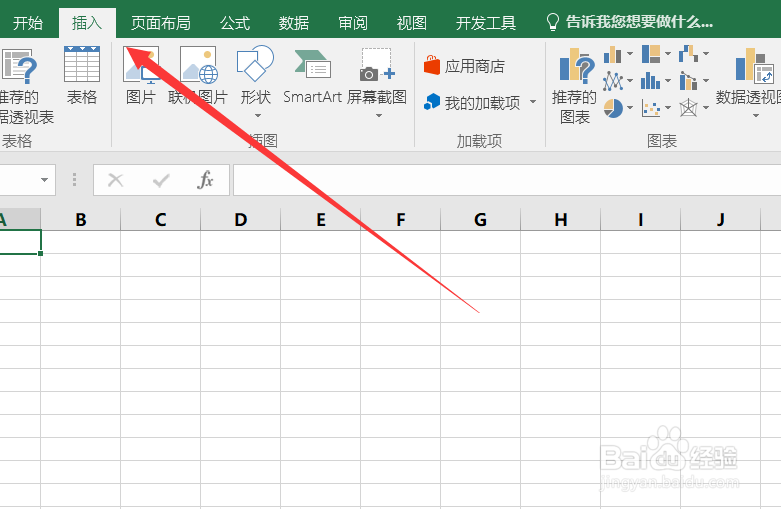This screenshot has height=509, width=781.
Task: Open the 屏幕截图 screenshot menu
Action: 377,82
